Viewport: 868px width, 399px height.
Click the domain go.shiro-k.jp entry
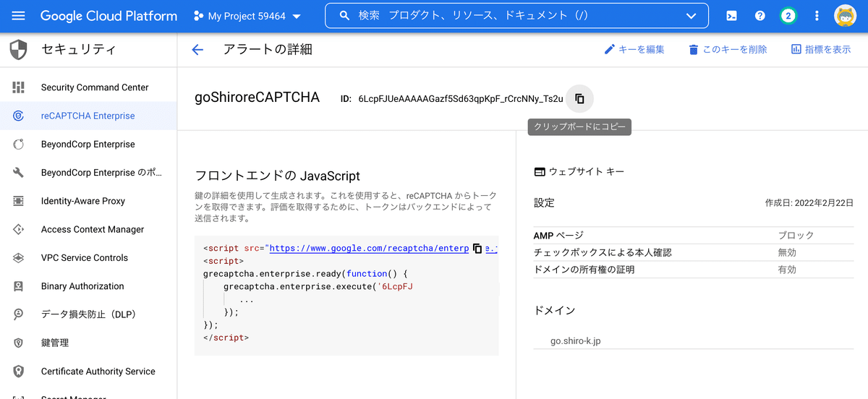click(x=576, y=341)
